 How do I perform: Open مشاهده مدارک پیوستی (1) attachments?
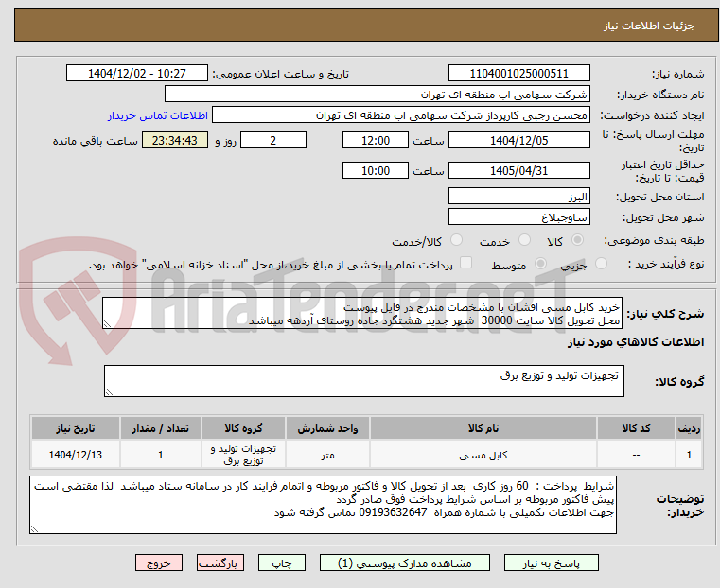coord(405,562)
